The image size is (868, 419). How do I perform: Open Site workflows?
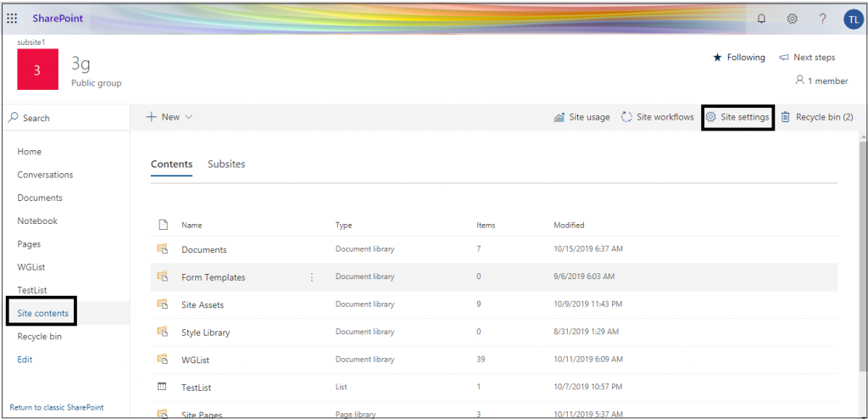tap(658, 118)
